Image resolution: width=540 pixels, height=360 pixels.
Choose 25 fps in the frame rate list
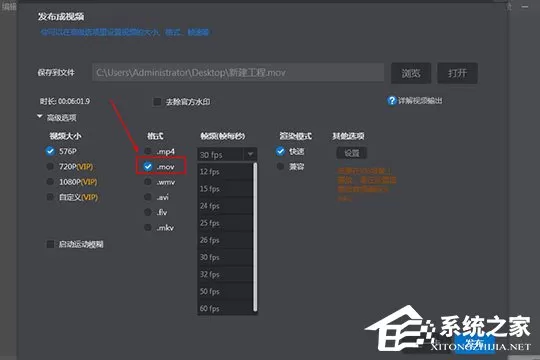(x=226, y=223)
